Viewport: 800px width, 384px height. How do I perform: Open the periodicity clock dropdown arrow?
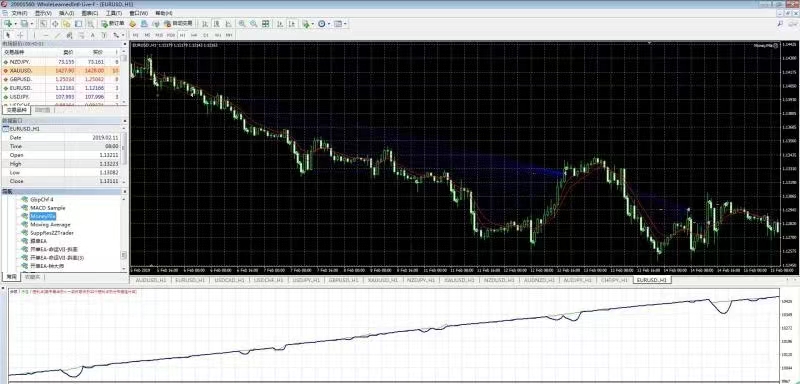tap(329, 23)
